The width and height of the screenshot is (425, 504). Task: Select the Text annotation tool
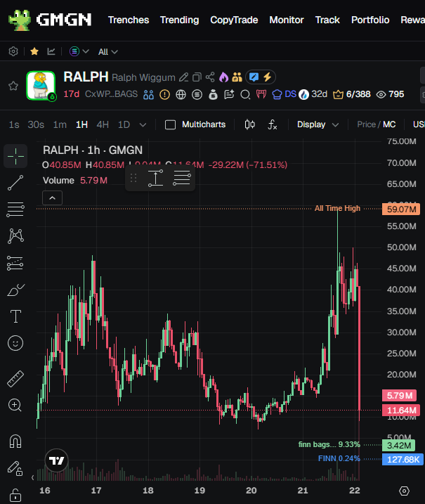pos(15,316)
